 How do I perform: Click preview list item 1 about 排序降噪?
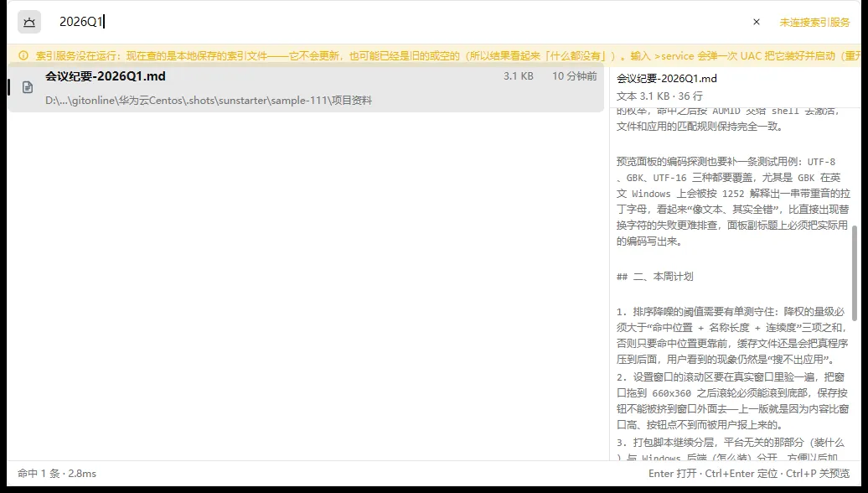(731, 335)
